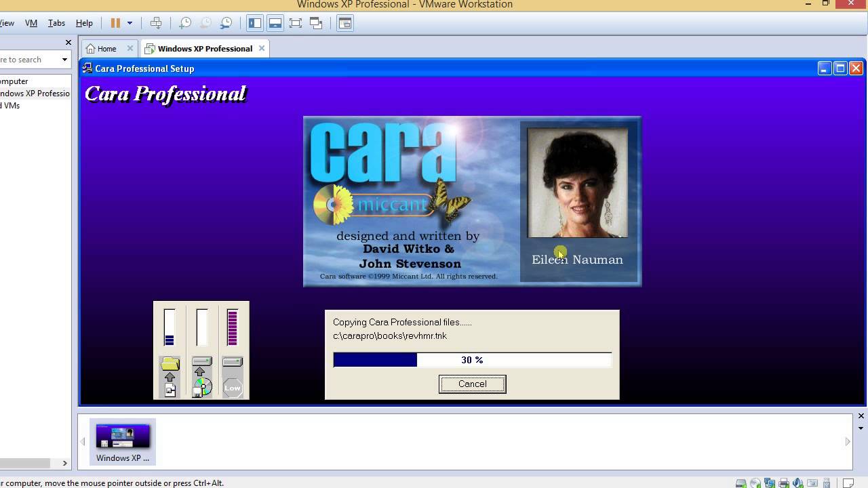868x488 pixels.
Task: Click the CD/DVD drive status icon
Action: (755, 483)
